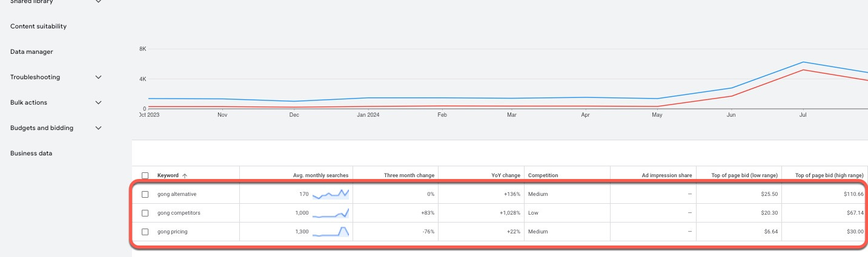This screenshot has height=257, width=868.
Task: Toggle the select-all keywords header checkbox
Action: (x=145, y=175)
